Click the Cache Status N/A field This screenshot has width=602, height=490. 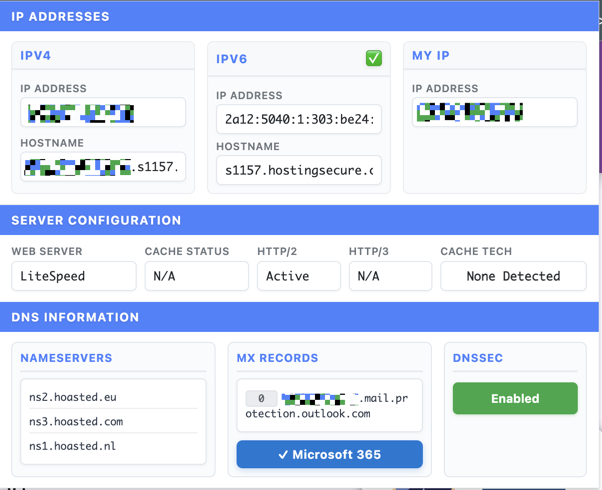point(196,276)
